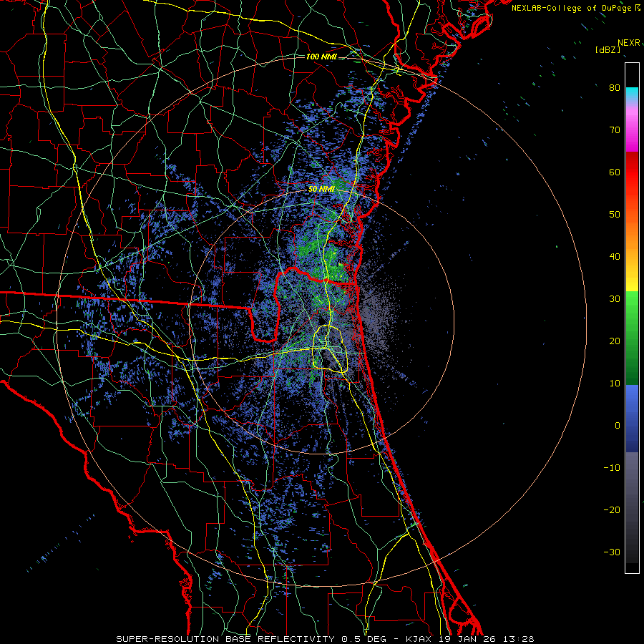The image size is (644, 644).
Task: Click the -20 dBZ scale label
Action: [612, 509]
